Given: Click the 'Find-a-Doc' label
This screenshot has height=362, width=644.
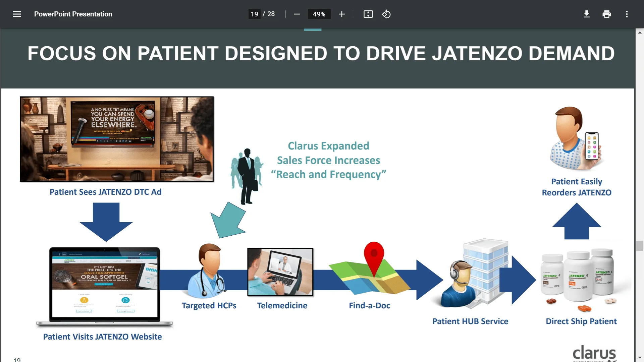Looking at the screenshot, I should (x=370, y=306).
